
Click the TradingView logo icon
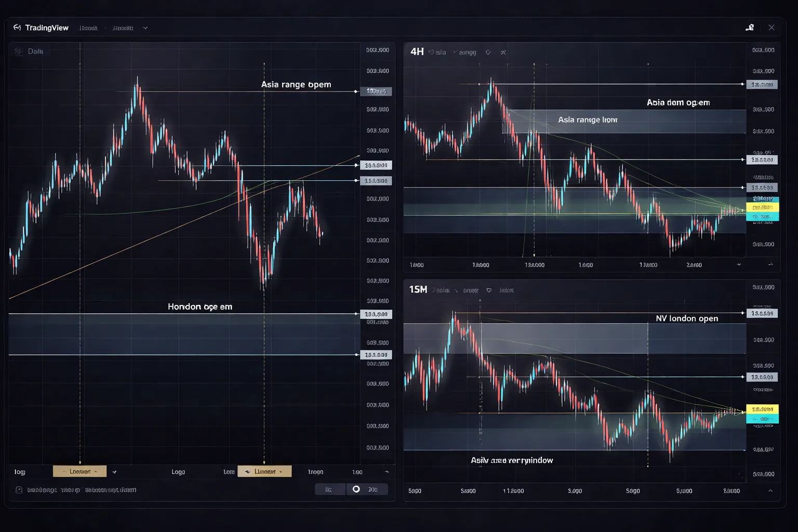click(x=17, y=28)
